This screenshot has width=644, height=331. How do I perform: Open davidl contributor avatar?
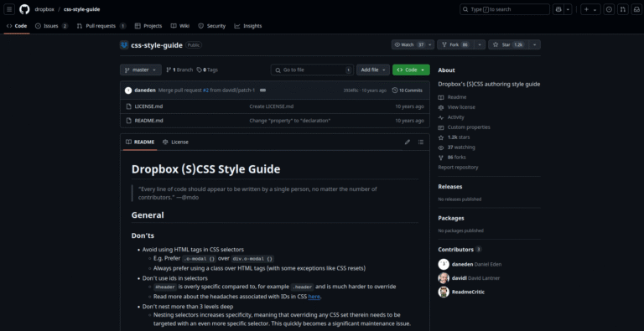point(444,278)
